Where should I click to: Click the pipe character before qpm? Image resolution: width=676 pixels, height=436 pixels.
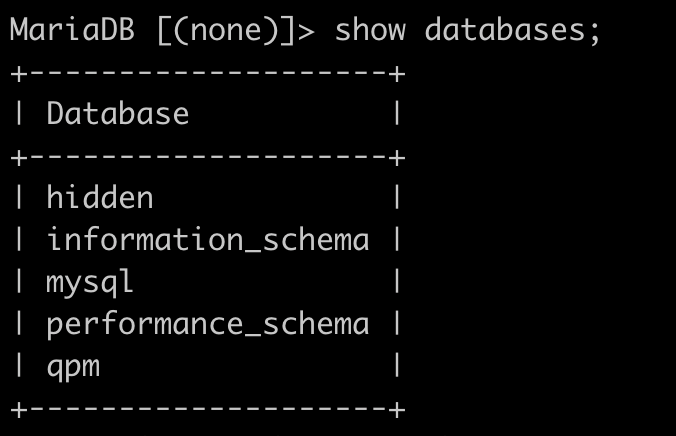[x=19, y=365]
